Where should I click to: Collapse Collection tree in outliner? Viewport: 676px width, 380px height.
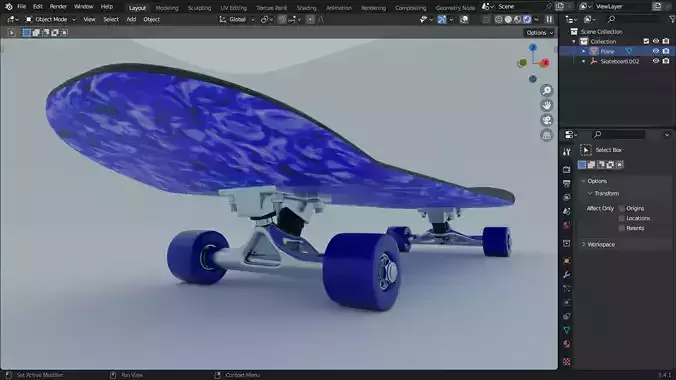574,41
